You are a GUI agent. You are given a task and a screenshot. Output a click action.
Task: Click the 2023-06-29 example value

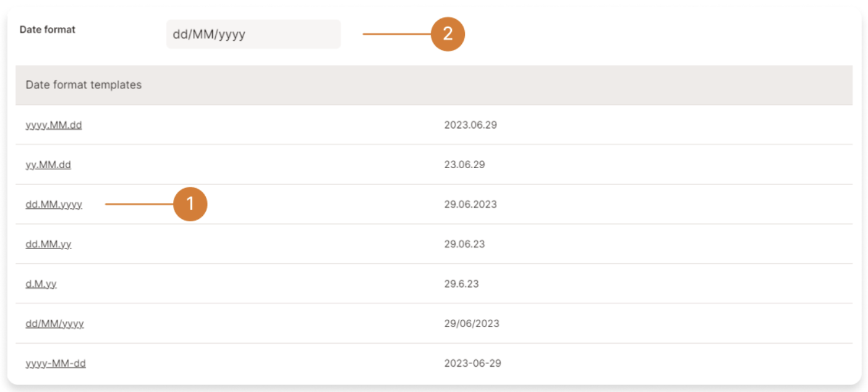coord(472,364)
